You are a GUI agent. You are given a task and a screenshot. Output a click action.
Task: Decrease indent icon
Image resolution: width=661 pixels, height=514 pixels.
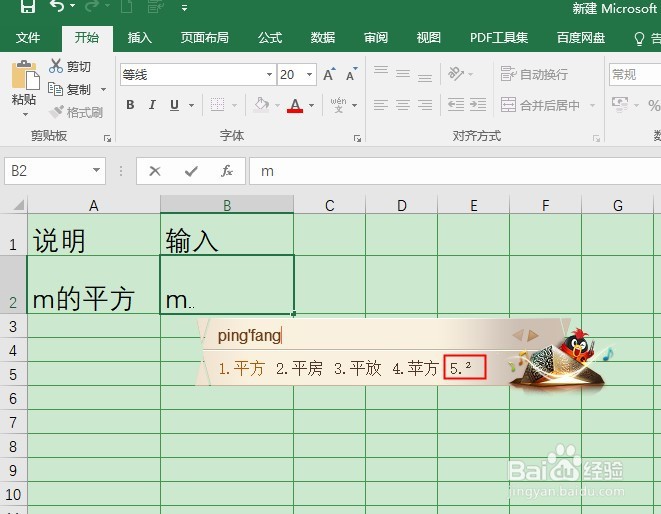pos(456,105)
